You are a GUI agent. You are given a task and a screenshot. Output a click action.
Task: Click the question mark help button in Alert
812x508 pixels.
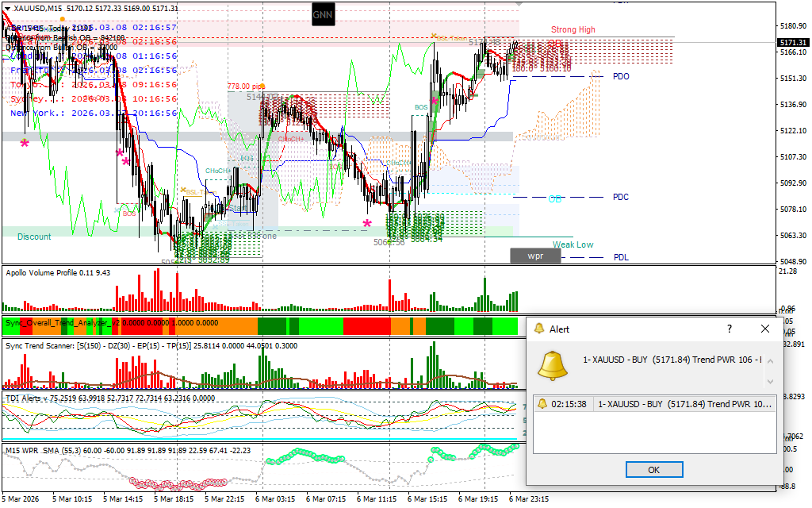click(x=730, y=329)
